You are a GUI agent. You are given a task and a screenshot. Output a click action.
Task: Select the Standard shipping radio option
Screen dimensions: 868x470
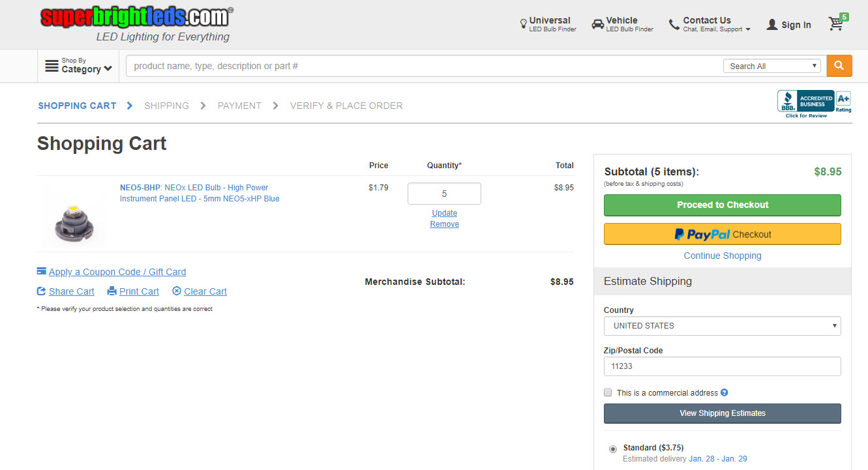coord(612,449)
